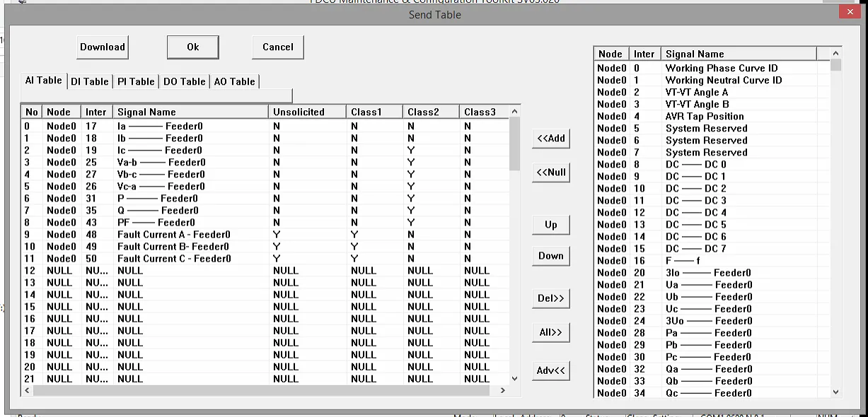This screenshot has height=417, width=868.
Task: Click the right list's Node column header
Action: point(611,54)
